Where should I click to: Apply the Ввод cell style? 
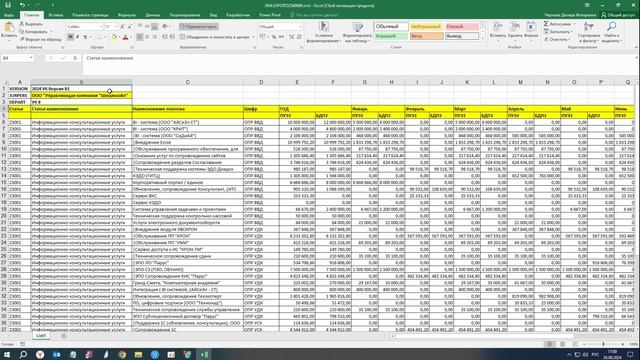point(426,36)
